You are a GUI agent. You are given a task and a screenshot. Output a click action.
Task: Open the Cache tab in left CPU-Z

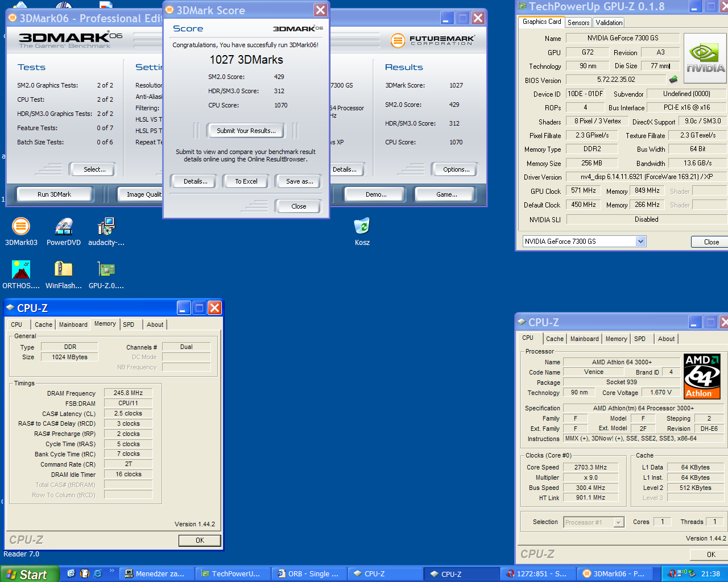(43, 325)
